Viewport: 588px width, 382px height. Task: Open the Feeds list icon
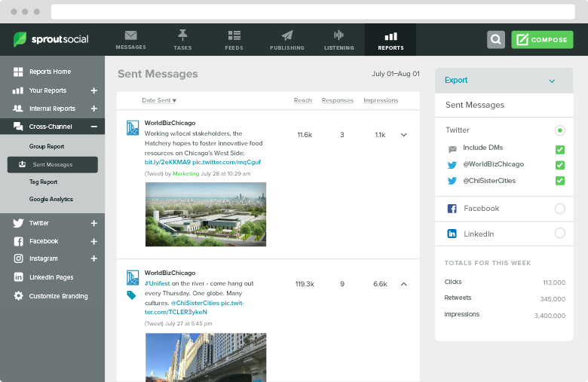pyautogui.click(x=234, y=35)
